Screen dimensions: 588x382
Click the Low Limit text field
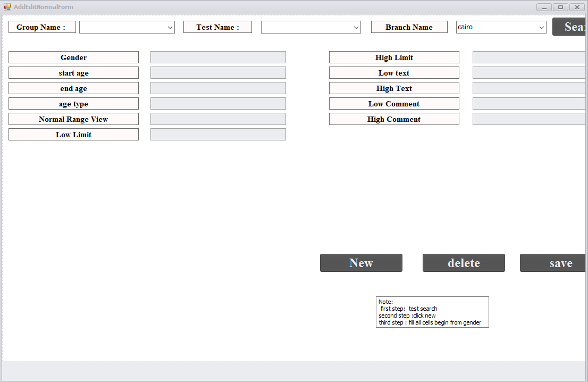pyautogui.click(x=218, y=135)
